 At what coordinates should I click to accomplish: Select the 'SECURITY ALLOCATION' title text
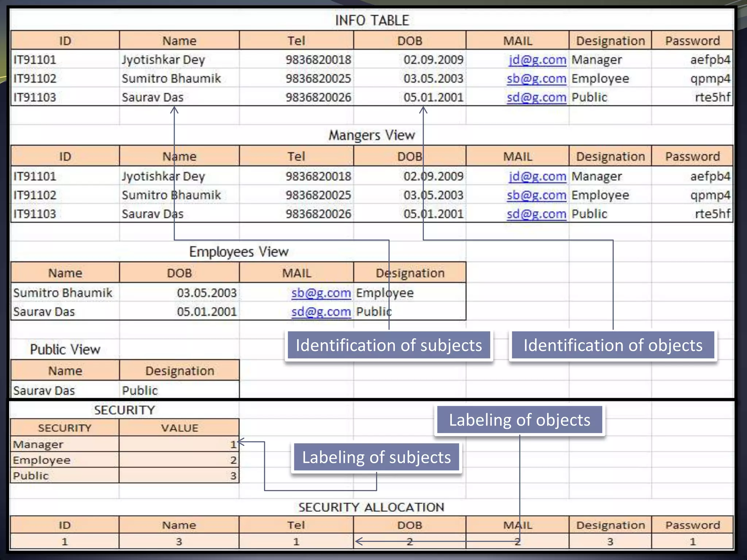(x=371, y=507)
